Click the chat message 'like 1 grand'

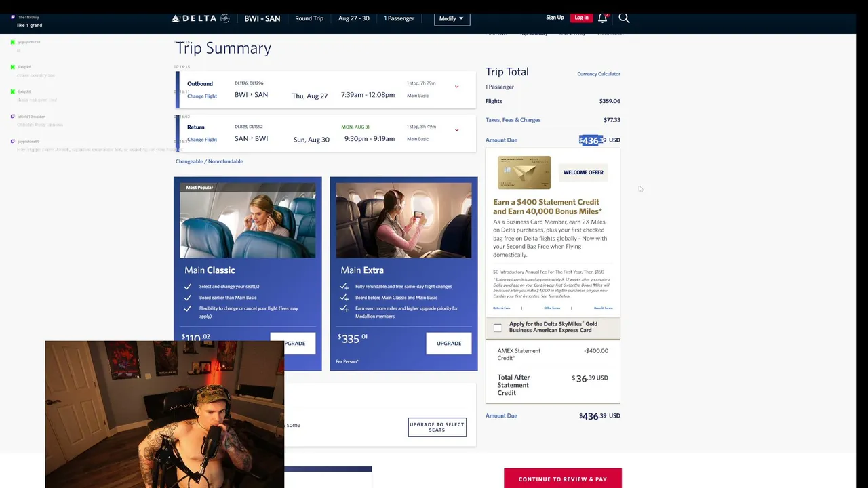[30, 25]
